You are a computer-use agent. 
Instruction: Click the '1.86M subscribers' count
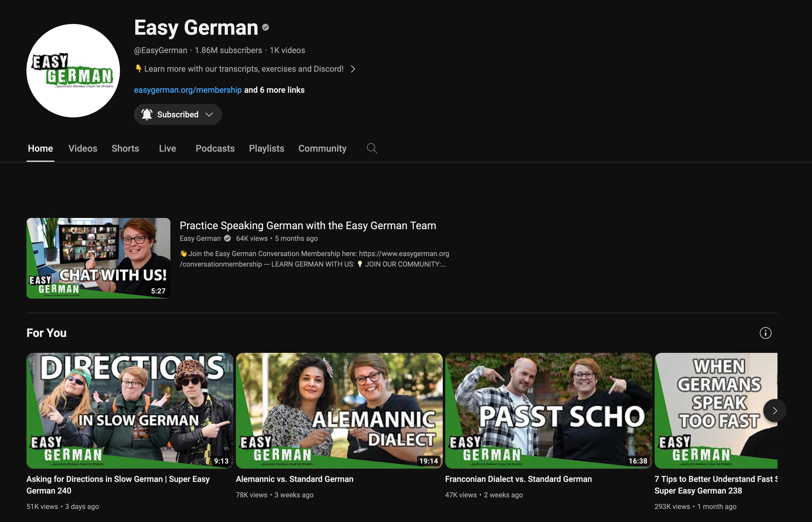(228, 50)
